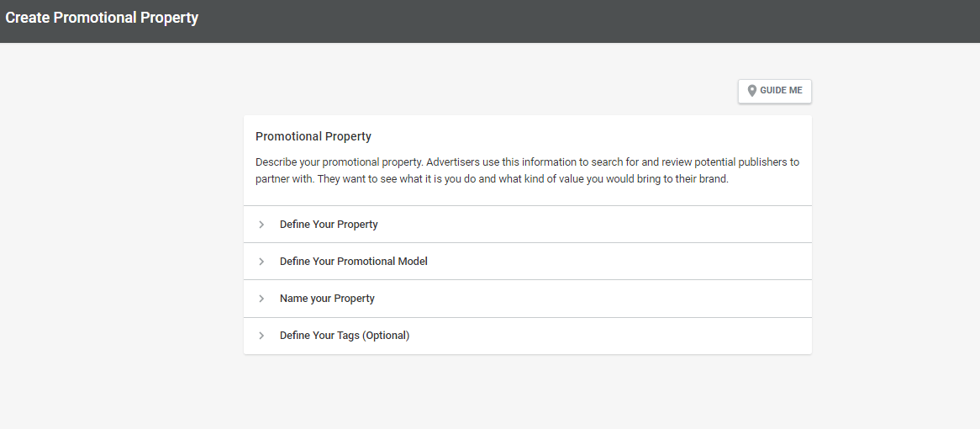Image resolution: width=980 pixels, height=429 pixels.
Task: Click the dark header bar beside the title
Action: 587,21
